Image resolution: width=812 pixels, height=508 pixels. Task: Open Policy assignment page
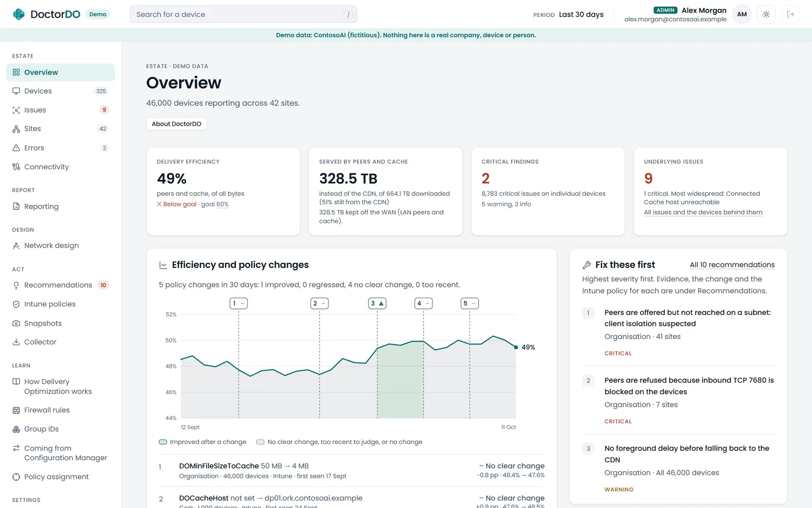click(x=60, y=477)
